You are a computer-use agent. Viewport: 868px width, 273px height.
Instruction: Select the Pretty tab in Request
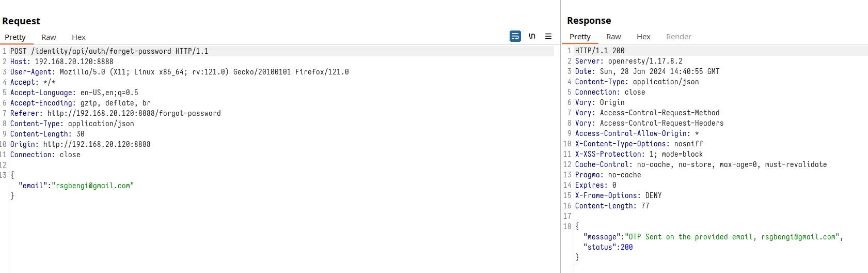tap(15, 37)
